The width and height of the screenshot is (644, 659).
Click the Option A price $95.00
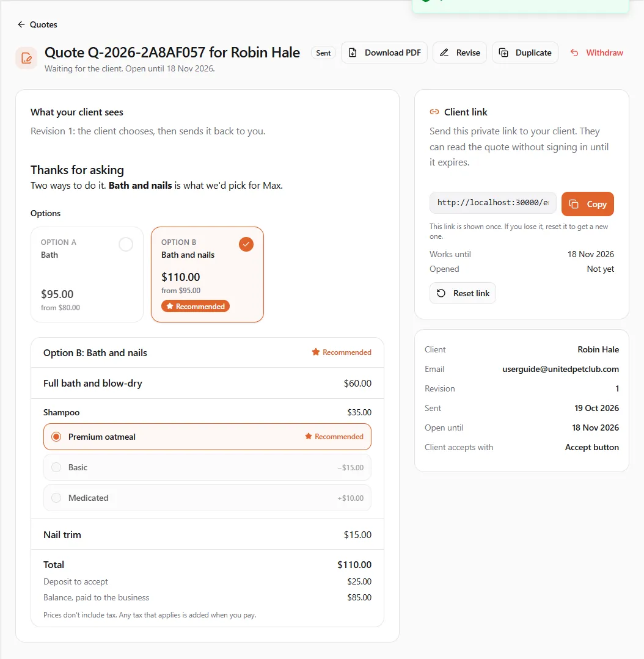pos(57,294)
